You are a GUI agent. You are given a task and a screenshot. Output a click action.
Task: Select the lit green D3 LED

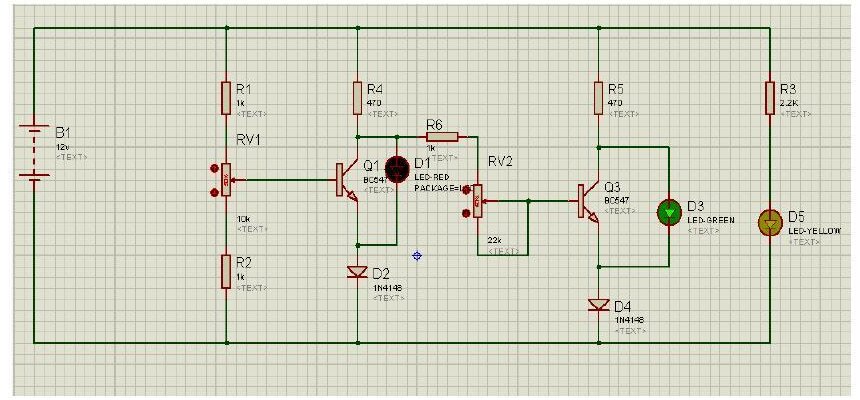[x=669, y=212]
